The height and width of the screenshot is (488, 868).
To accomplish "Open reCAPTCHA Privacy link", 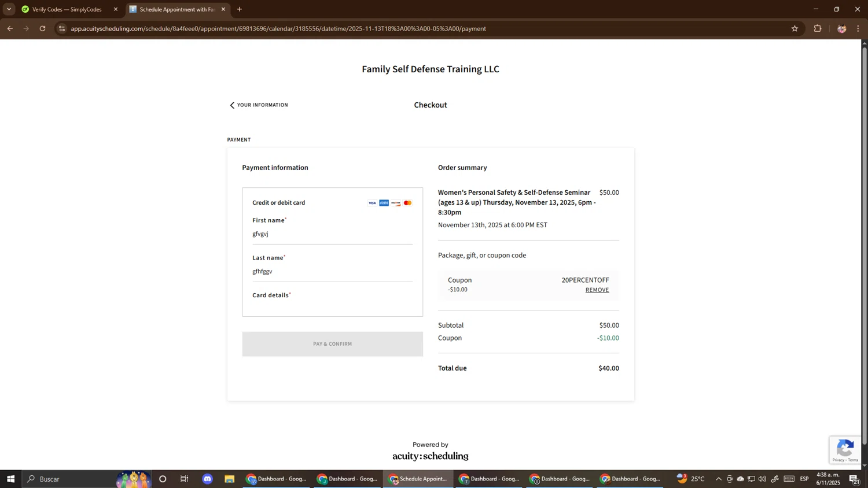I will tap(838, 460).
